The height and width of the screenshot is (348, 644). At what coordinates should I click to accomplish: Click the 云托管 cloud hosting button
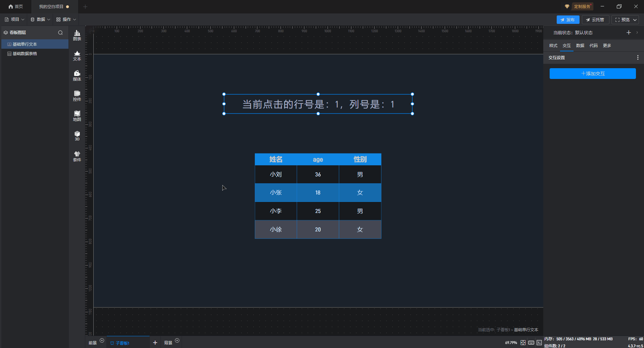click(x=595, y=20)
